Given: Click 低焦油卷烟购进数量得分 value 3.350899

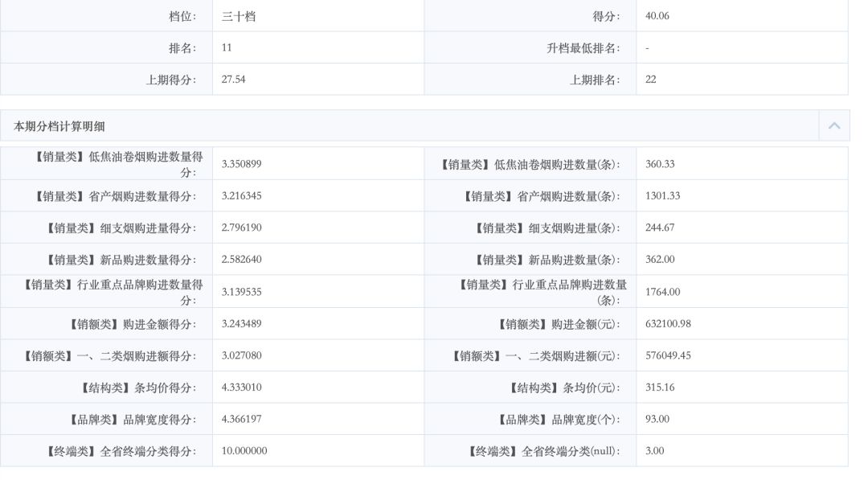Looking at the screenshot, I should coord(241,164).
